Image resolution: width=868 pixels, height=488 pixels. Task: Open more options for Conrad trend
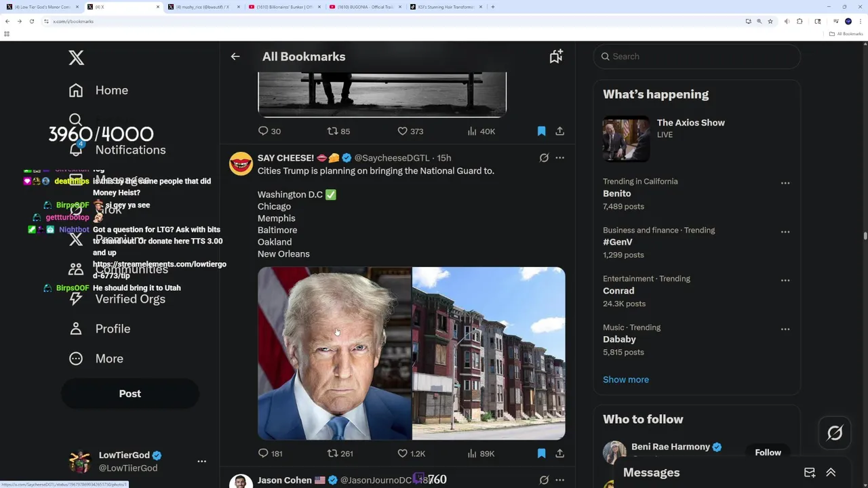[x=785, y=281]
